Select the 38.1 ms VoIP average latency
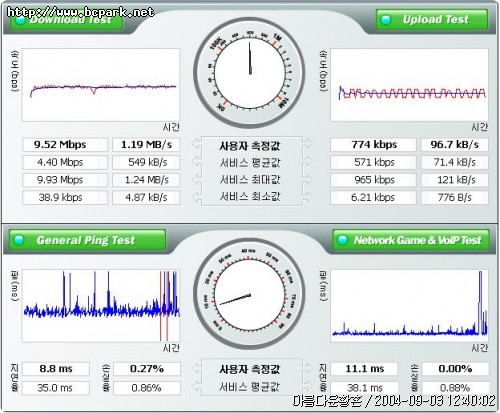This screenshot has height=413, width=500. coord(364,388)
